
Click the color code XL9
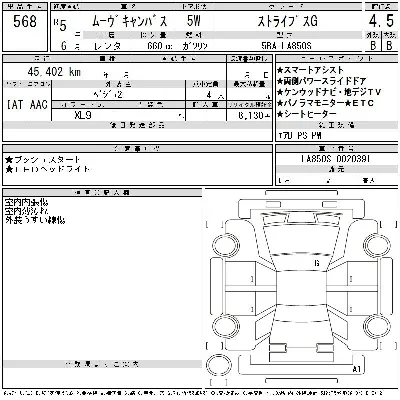(x=83, y=115)
